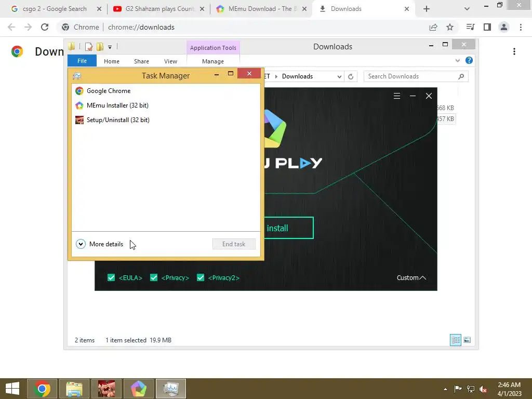Open Chrome from the taskbar
The width and height of the screenshot is (532, 399).
[x=42, y=389]
